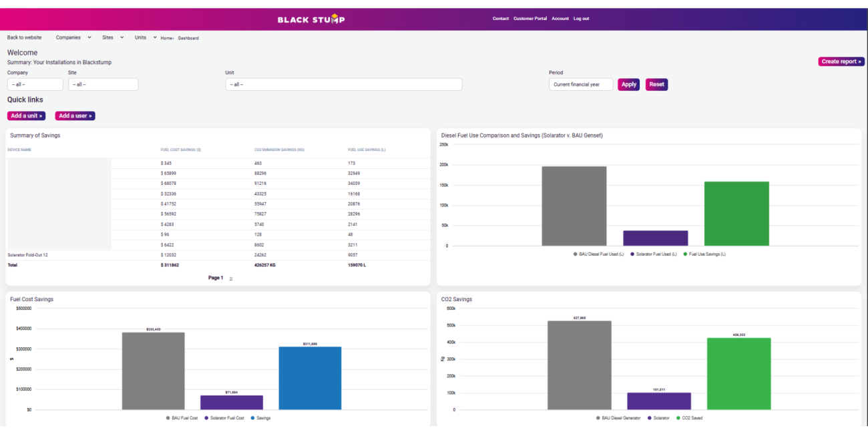Select Dashboard in the breadcrumb

point(188,38)
